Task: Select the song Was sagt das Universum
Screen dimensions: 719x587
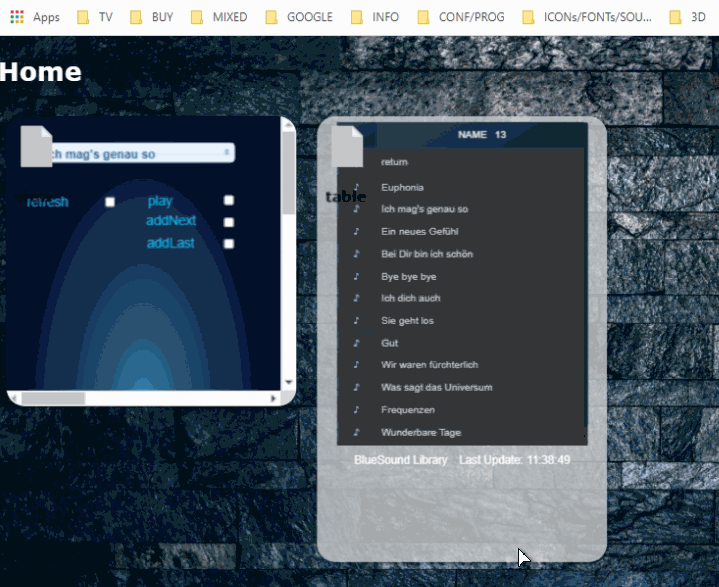Action: tap(437, 387)
